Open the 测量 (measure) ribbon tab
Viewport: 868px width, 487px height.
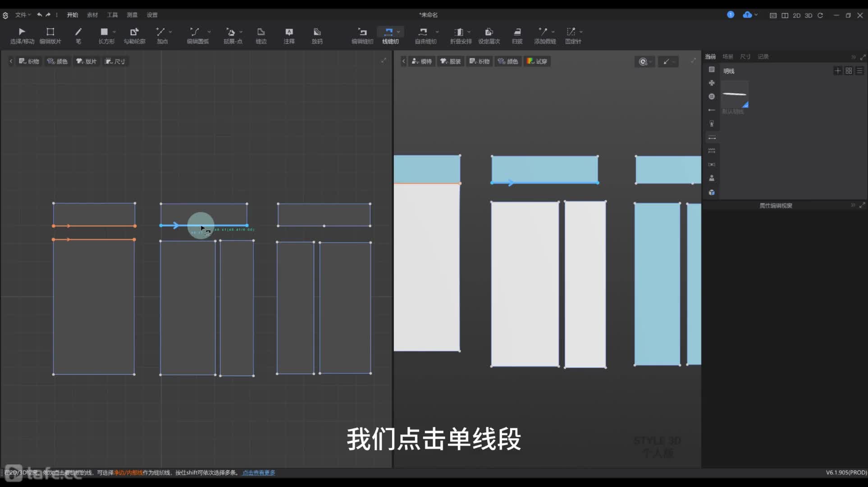[132, 15]
